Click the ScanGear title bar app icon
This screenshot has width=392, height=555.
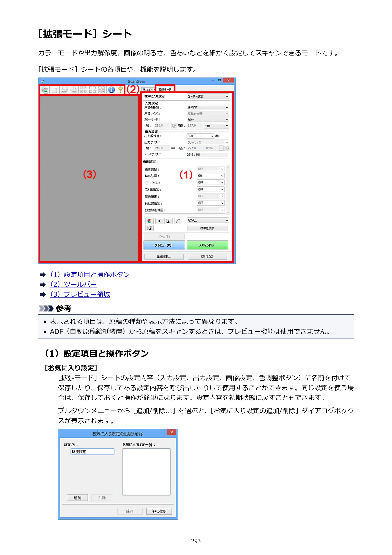[x=43, y=81]
